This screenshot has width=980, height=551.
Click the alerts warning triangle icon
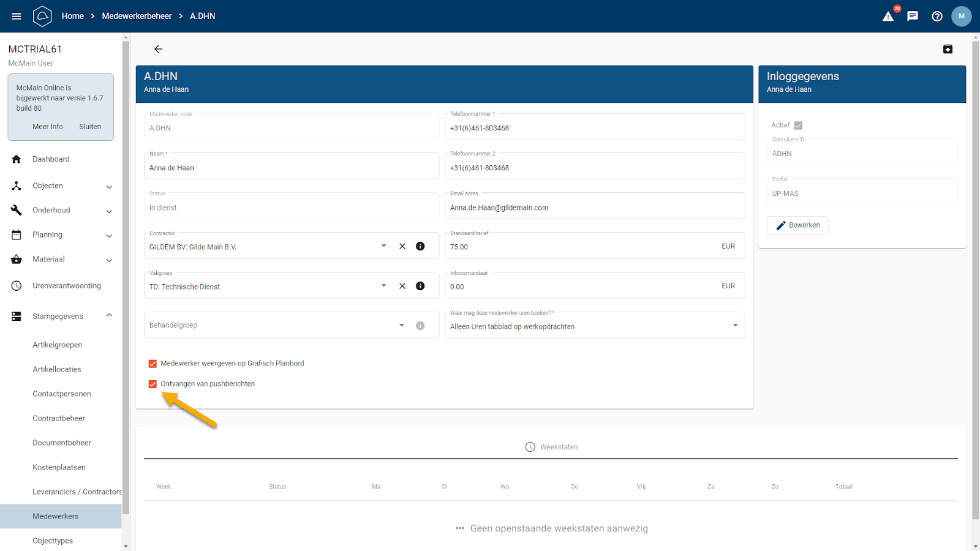tap(888, 17)
